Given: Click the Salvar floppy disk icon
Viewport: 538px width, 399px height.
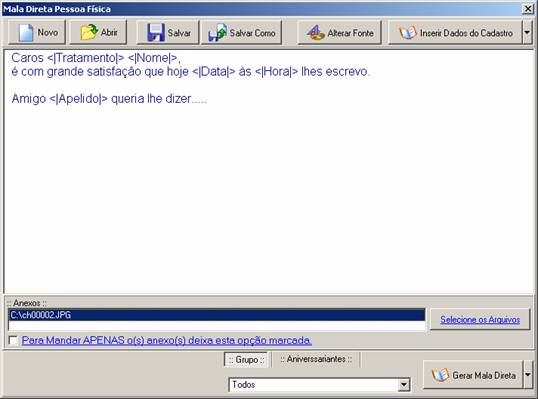Looking at the screenshot, I should point(156,33).
